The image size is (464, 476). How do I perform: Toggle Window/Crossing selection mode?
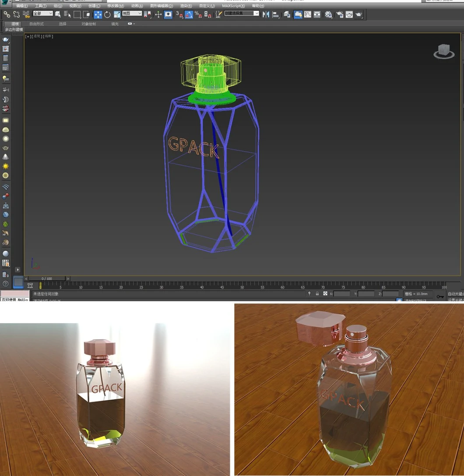tap(87, 14)
